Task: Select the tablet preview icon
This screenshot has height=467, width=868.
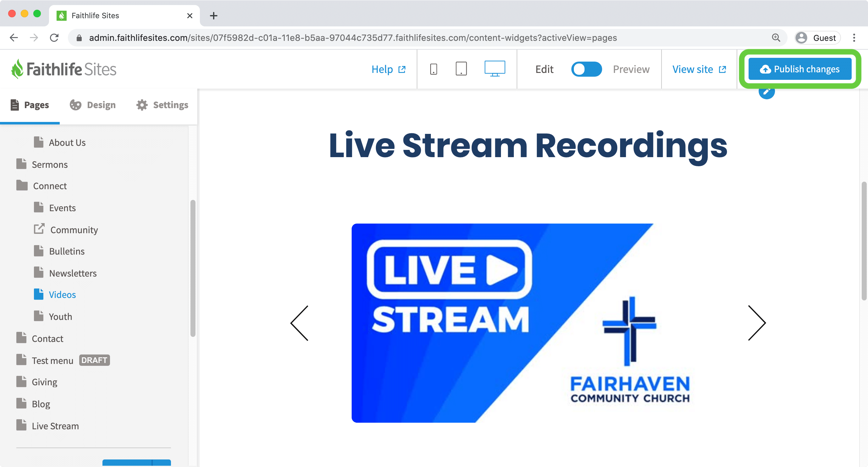Action: pos(461,69)
